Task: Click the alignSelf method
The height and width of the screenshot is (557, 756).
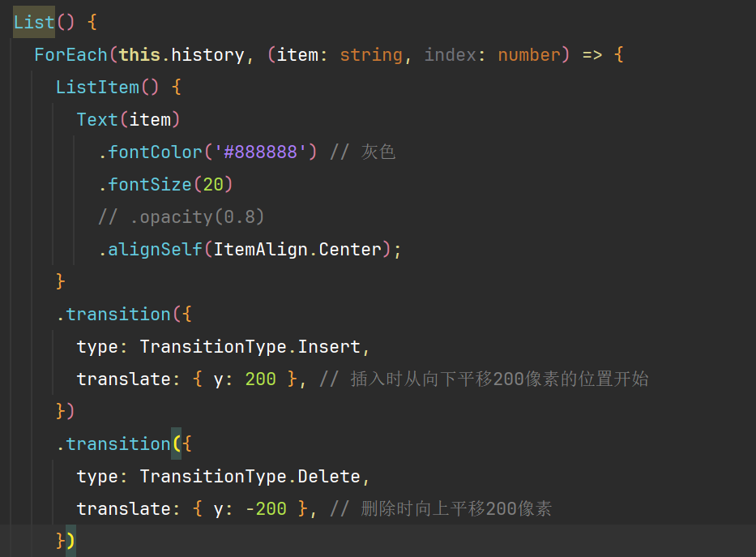Action: click(x=155, y=250)
